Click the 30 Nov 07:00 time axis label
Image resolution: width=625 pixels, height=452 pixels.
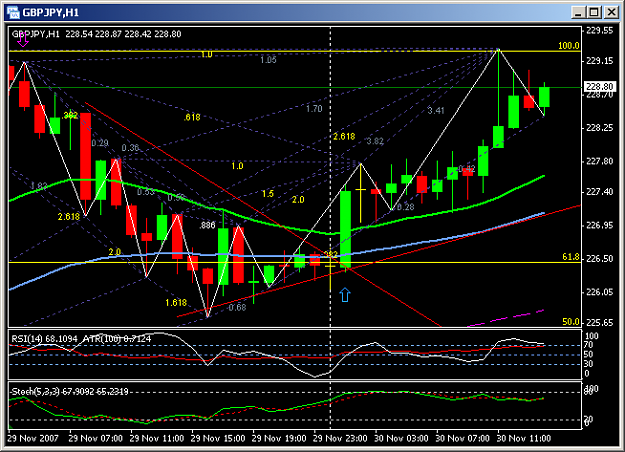pyautogui.click(x=462, y=438)
